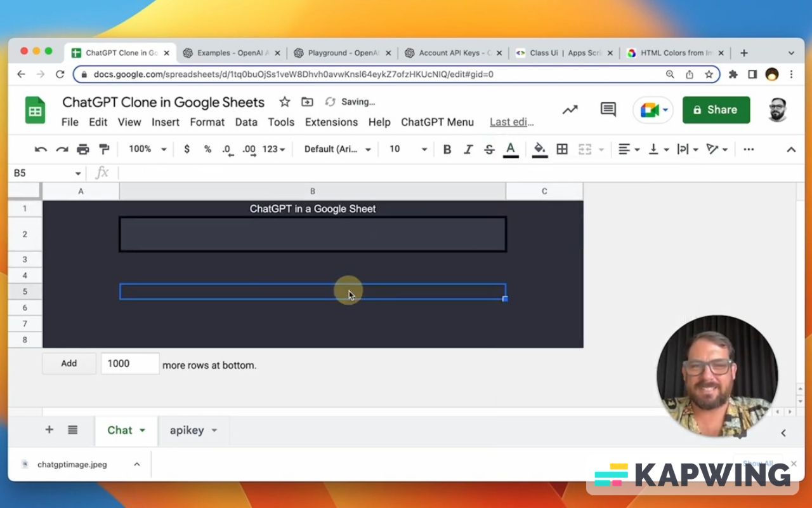Open comment history icon
This screenshot has width=812, height=508.
pos(608,110)
